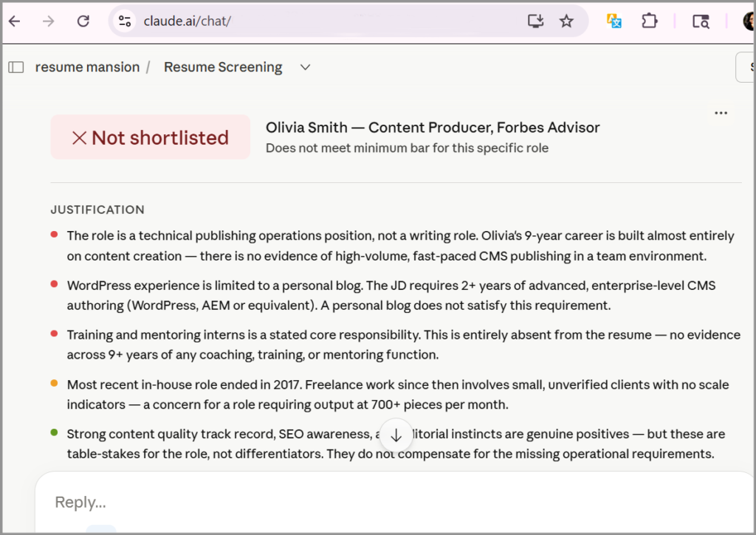Open the Chrome profile avatar

click(x=749, y=21)
